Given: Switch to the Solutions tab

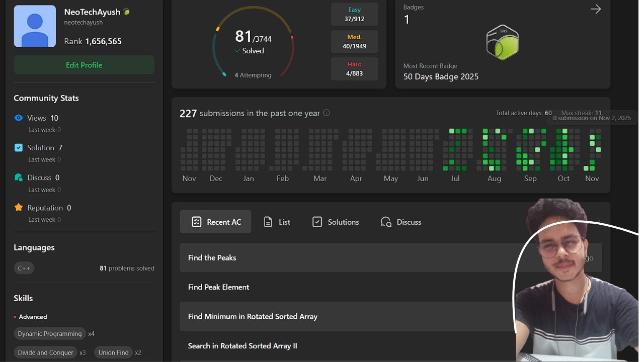Looking at the screenshot, I should pyautogui.click(x=336, y=222).
